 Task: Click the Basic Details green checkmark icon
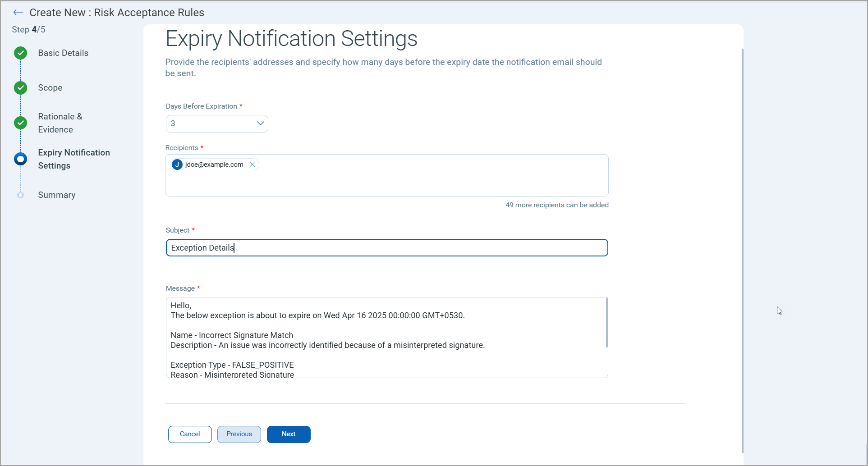click(x=20, y=53)
